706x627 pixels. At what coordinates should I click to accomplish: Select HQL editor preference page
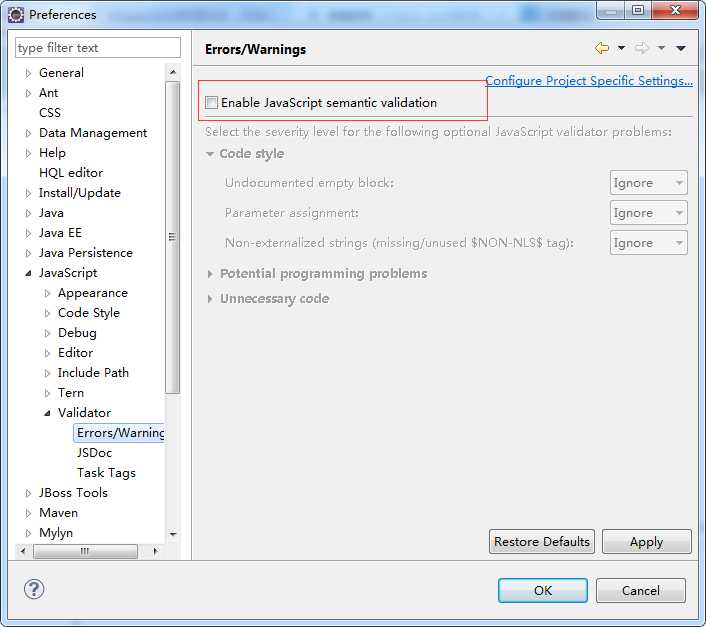pos(71,172)
